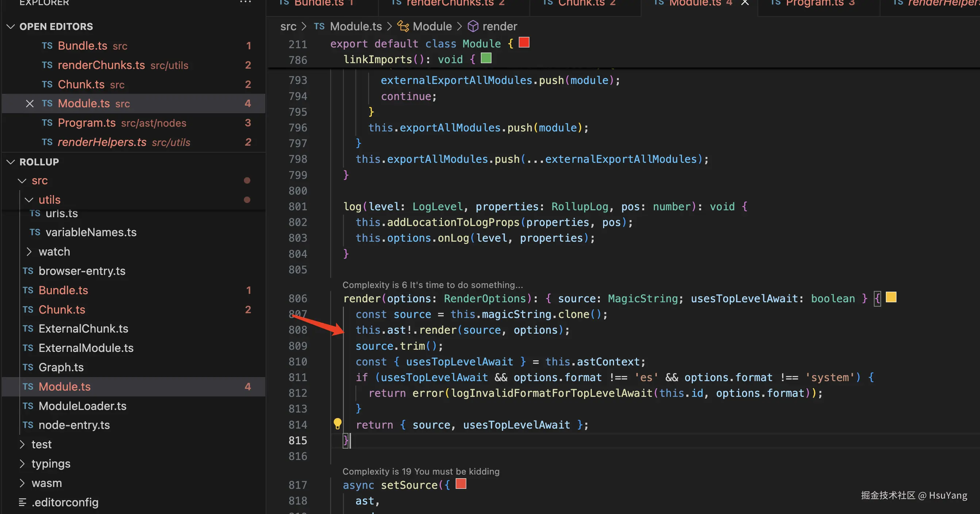Click the lightbulb quick-fix icon
The image size is (980, 514).
click(x=337, y=423)
